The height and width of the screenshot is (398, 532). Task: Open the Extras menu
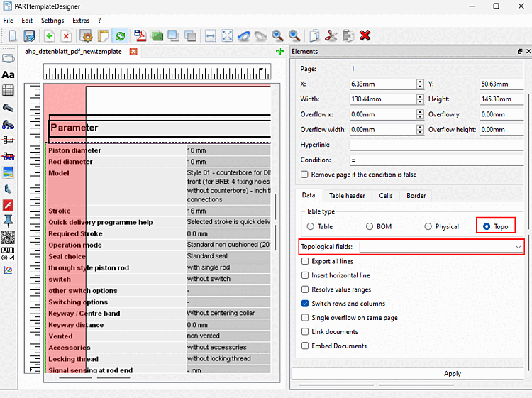pos(81,21)
